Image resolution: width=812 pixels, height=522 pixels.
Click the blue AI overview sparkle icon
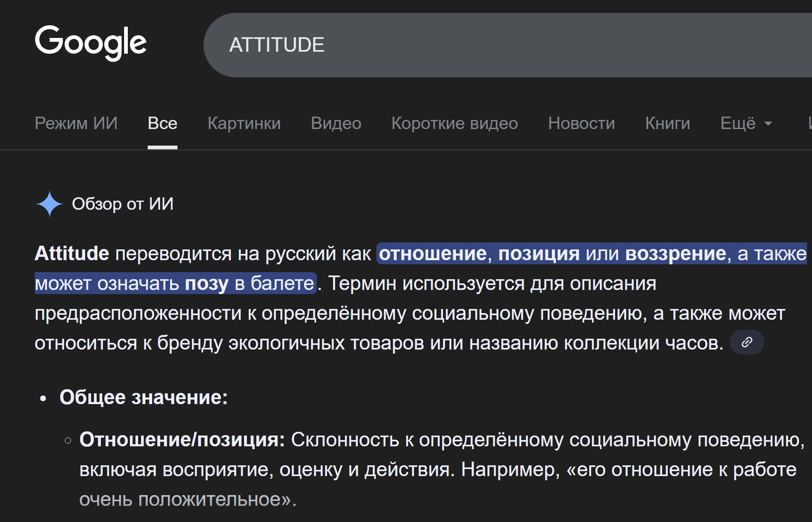click(x=49, y=204)
